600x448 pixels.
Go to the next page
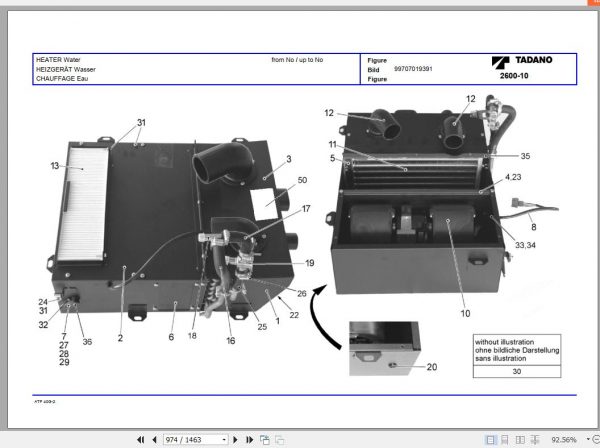[x=235, y=440]
